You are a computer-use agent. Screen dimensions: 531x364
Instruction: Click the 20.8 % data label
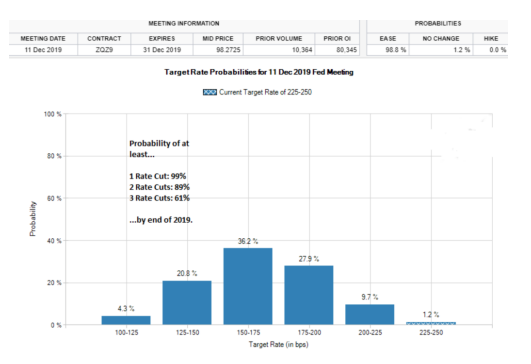[187, 273]
